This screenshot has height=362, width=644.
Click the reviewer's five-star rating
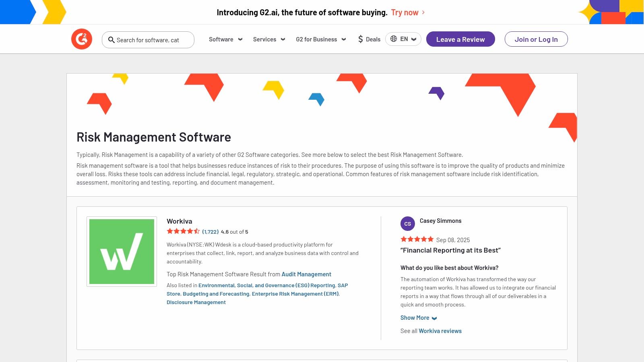[x=417, y=239]
